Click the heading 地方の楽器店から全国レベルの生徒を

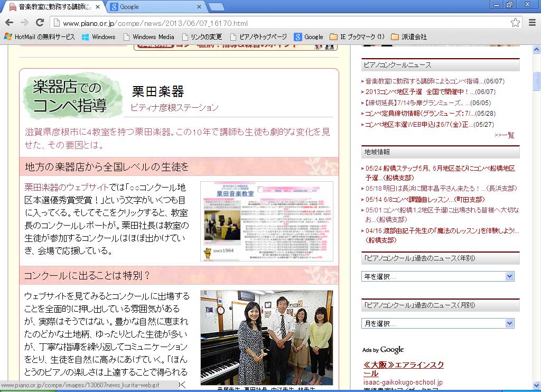[107, 167]
